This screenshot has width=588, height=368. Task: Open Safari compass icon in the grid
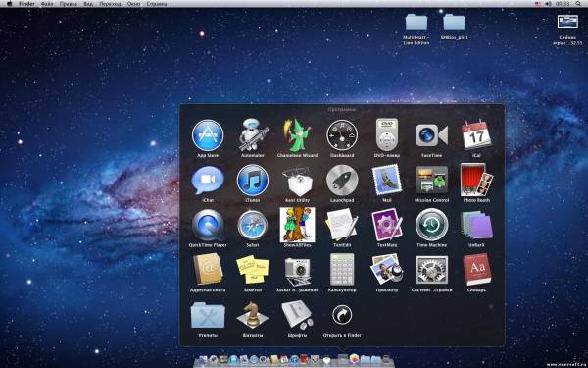[x=253, y=226]
